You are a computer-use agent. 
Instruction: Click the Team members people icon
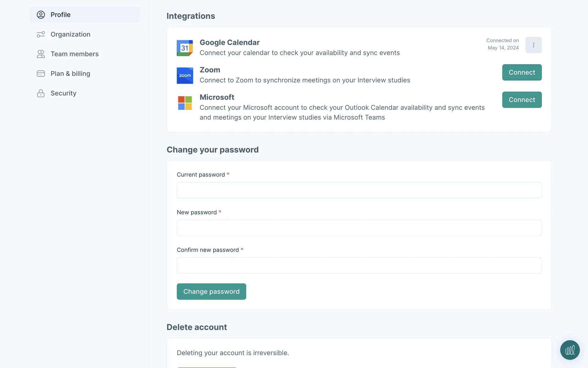(x=41, y=54)
